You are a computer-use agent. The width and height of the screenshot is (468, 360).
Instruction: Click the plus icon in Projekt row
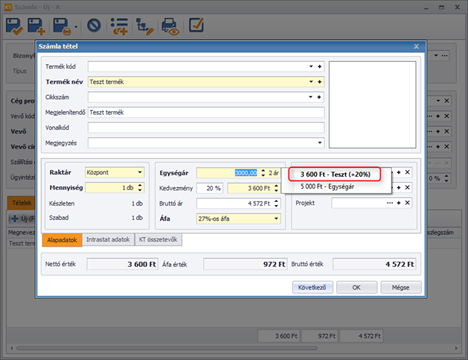point(399,203)
